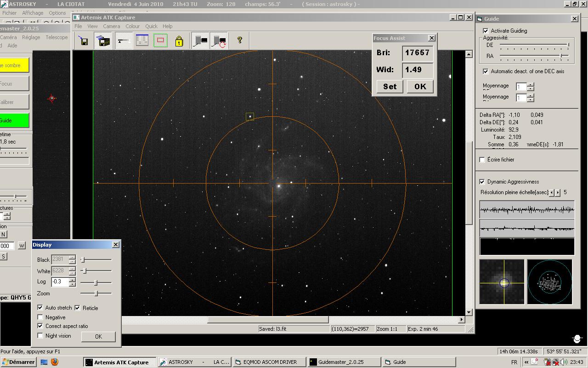Click the Log value input field

(x=60, y=282)
